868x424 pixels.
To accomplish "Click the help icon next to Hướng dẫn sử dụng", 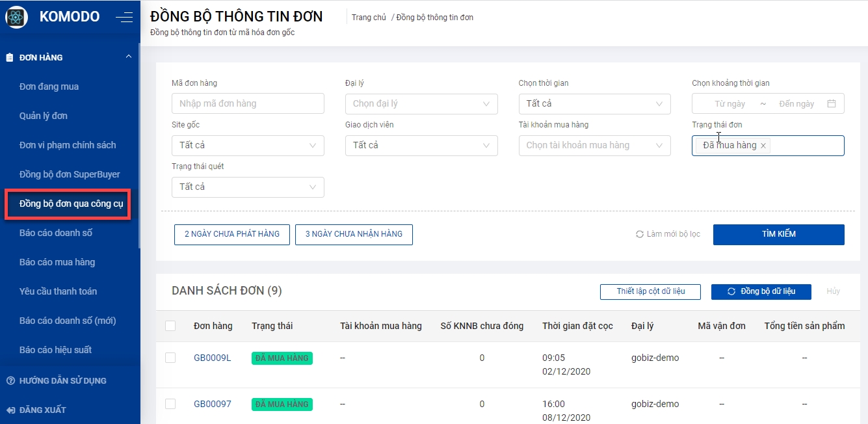I will (10, 380).
